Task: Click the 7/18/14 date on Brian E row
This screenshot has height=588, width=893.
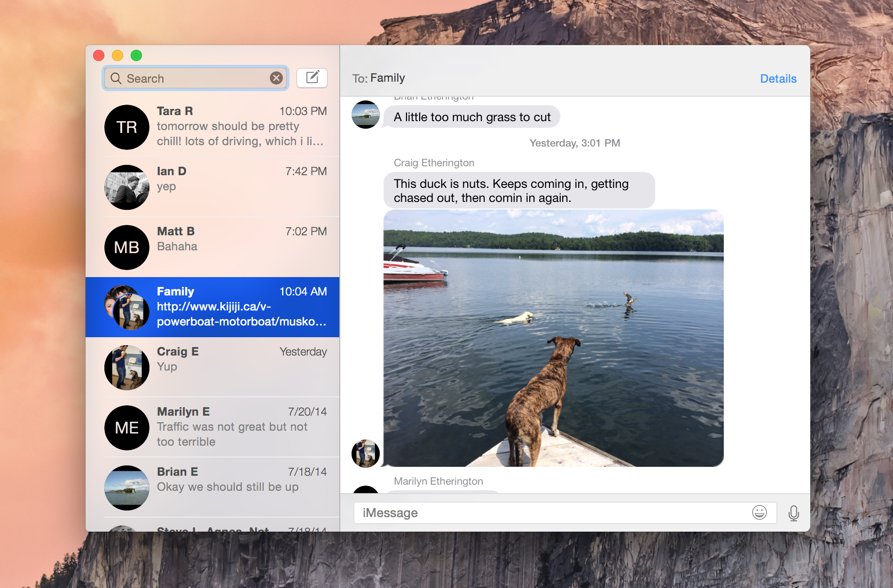Action: pos(307,472)
